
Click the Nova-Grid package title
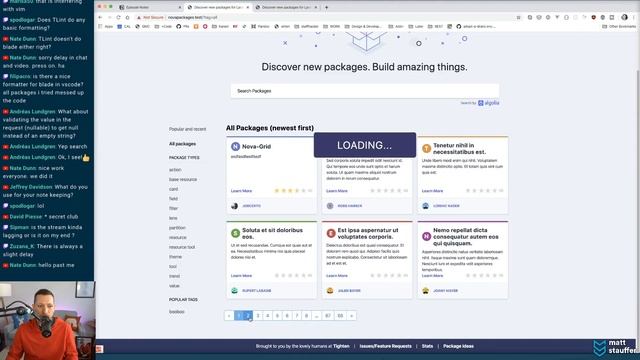coord(256,146)
